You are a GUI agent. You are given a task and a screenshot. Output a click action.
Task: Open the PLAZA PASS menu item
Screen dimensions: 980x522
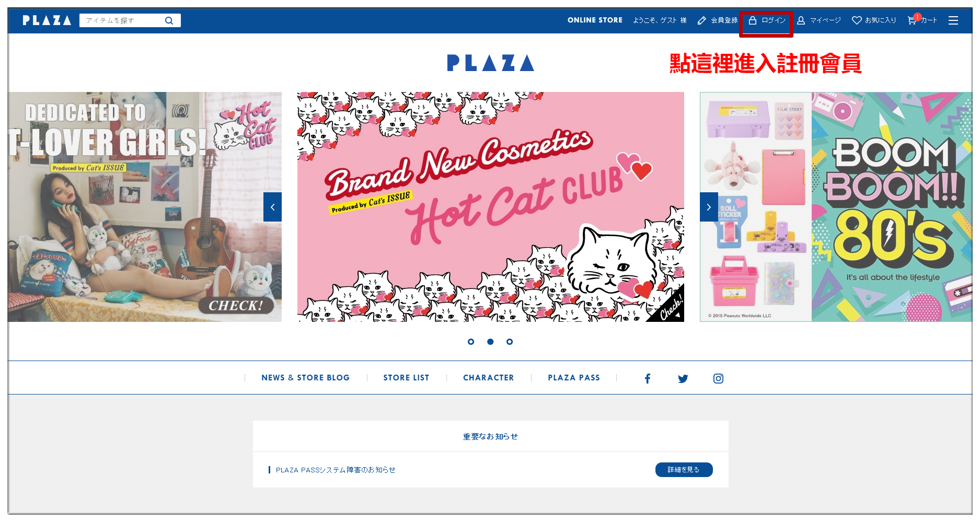pyautogui.click(x=574, y=378)
